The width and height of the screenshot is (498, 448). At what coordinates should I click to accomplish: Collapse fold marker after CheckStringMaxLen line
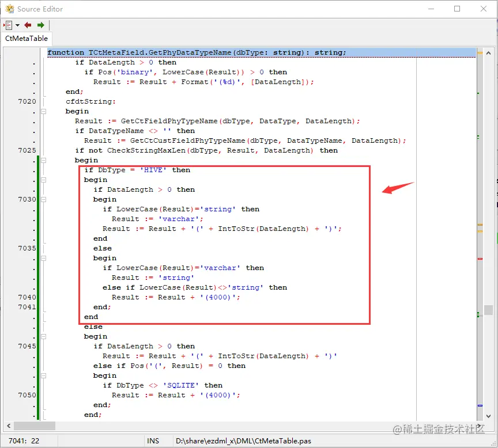pyautogui.click(x=43, y=160)
